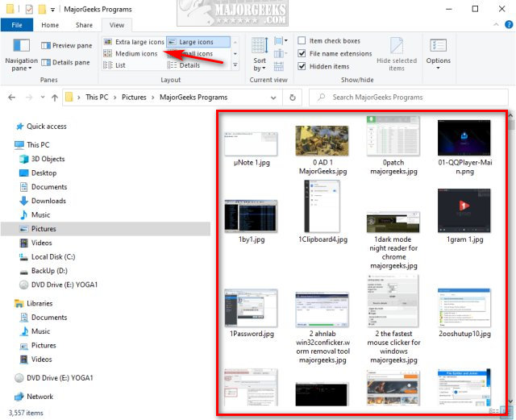Switch to the Share tab
Viewport: 516px width, 420px height.
click(84, 25)
